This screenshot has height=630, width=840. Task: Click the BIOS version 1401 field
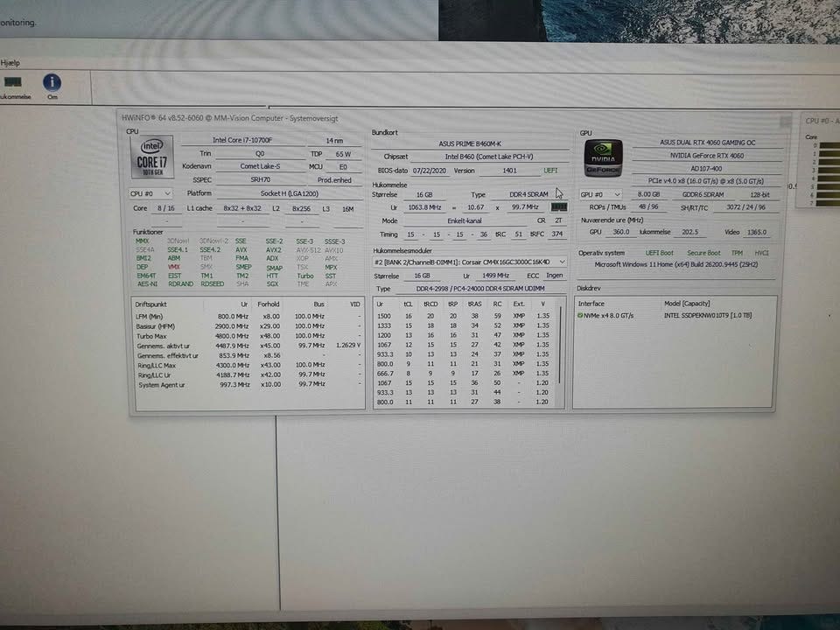click(509, 171)
